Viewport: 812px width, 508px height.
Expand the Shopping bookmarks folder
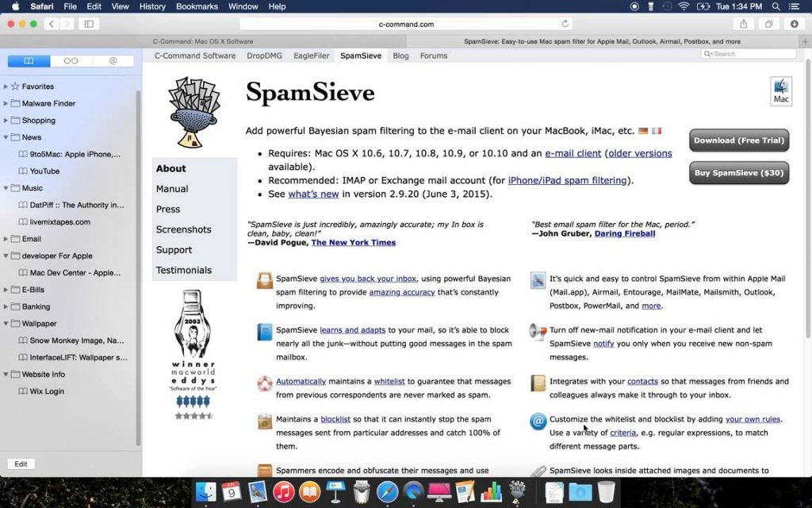[6, 121]
